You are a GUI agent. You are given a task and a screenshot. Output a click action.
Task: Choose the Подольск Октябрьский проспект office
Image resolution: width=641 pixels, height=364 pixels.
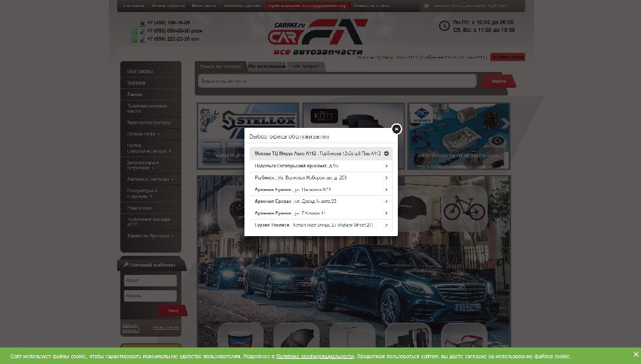pyautogui.click(x=296, y=166)
